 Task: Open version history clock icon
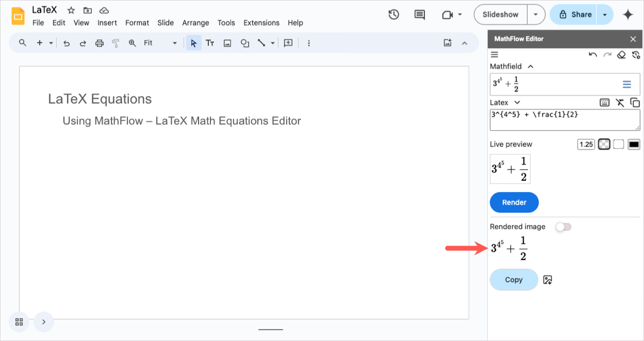(394, 14)
